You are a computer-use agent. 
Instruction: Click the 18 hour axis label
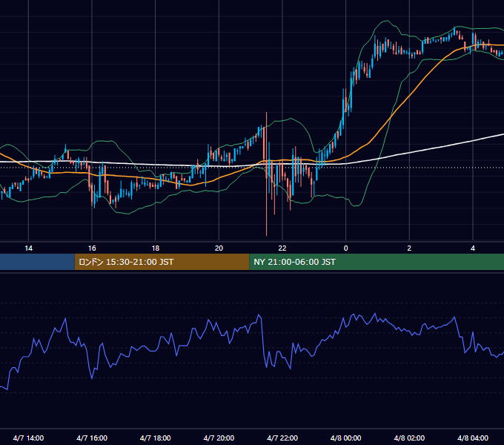point(156,248)
